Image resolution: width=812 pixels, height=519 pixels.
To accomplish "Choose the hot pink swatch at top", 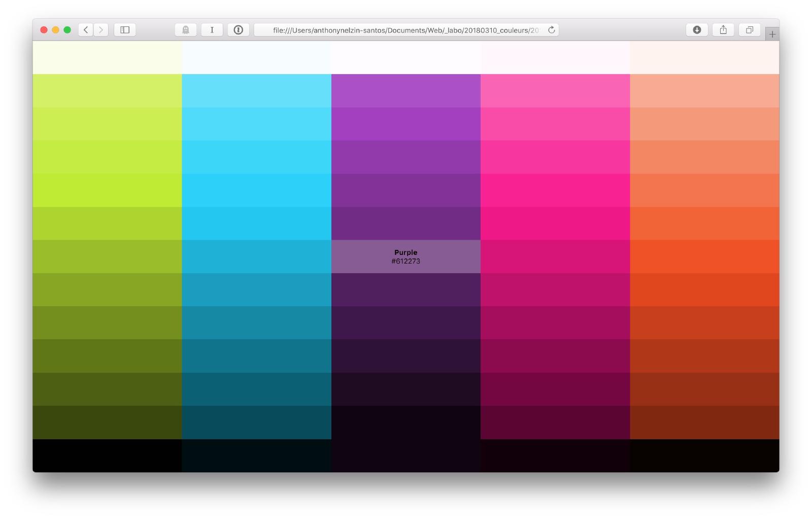I will 555,91.
